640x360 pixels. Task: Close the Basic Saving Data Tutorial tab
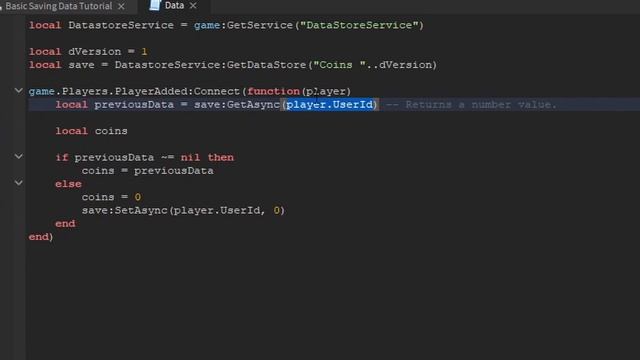[x=121, y=7]
